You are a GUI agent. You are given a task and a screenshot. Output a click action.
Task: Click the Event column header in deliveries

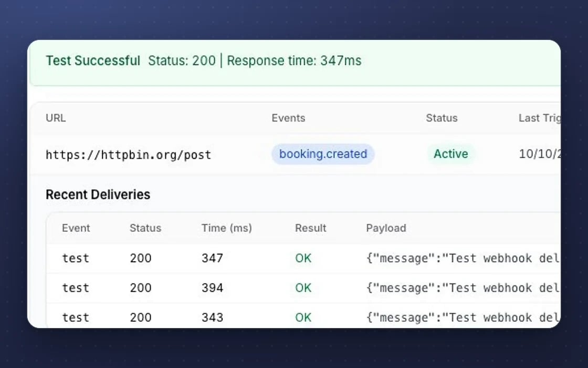click(x=76, y=228)
